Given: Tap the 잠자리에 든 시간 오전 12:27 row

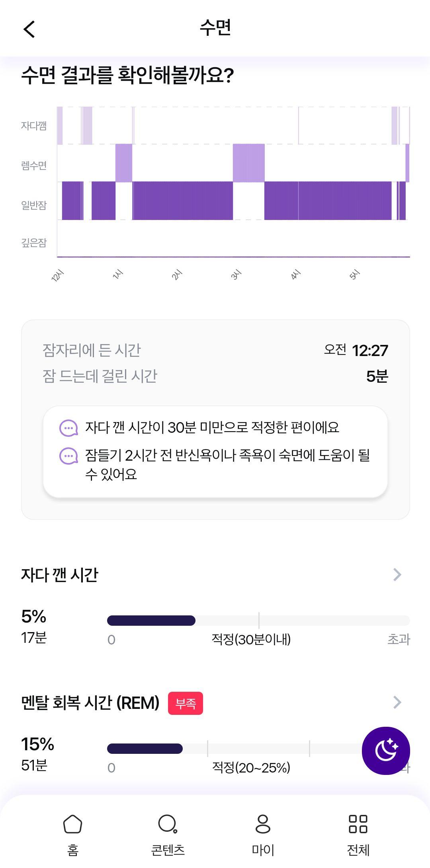Looking at the screenshot, I should 215,350.
